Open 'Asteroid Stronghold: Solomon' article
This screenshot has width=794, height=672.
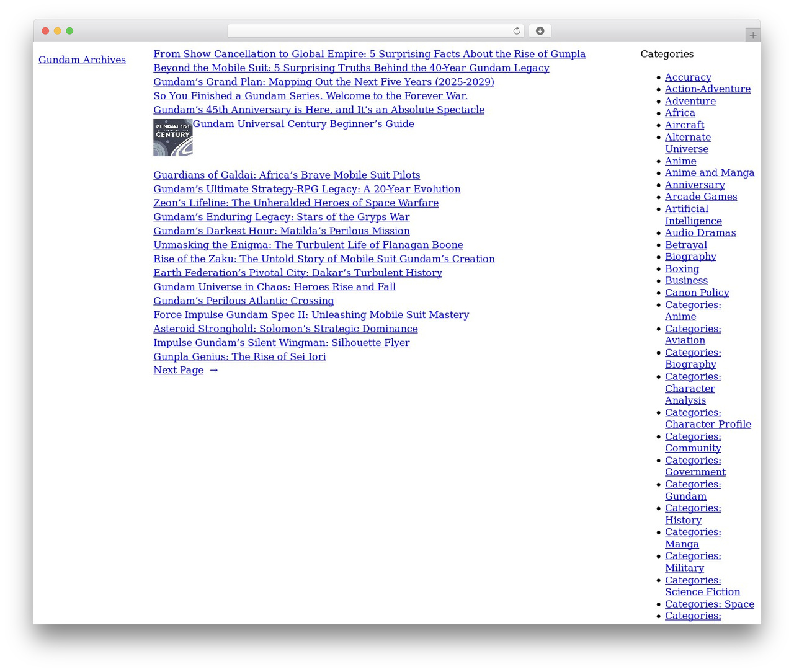[x=285, y=329]
